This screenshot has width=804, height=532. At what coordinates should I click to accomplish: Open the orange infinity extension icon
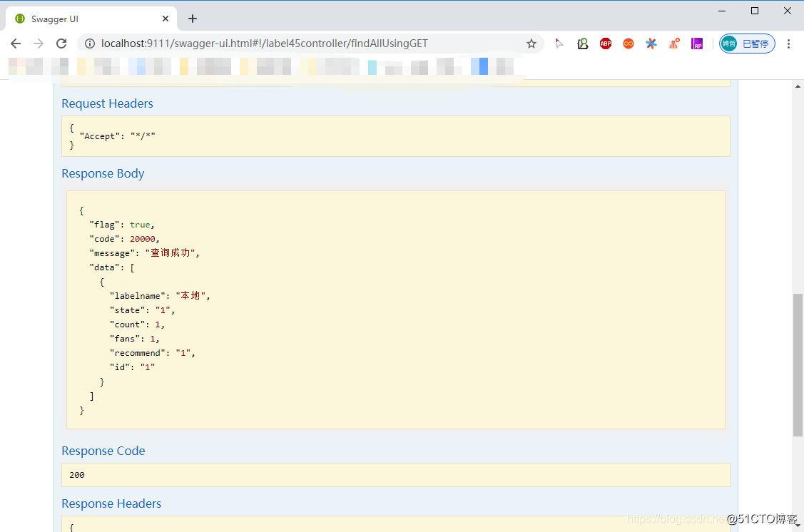click(x=628, y=44)
